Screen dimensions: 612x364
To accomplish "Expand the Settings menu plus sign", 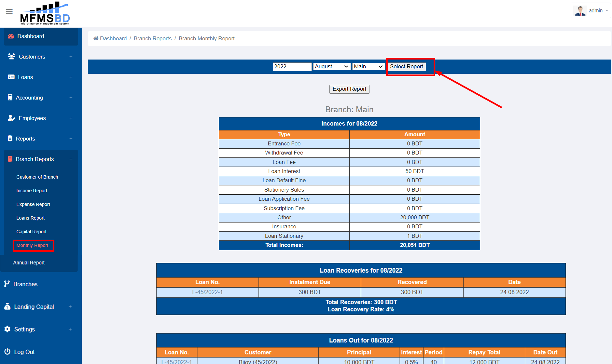I will point(70,329).
